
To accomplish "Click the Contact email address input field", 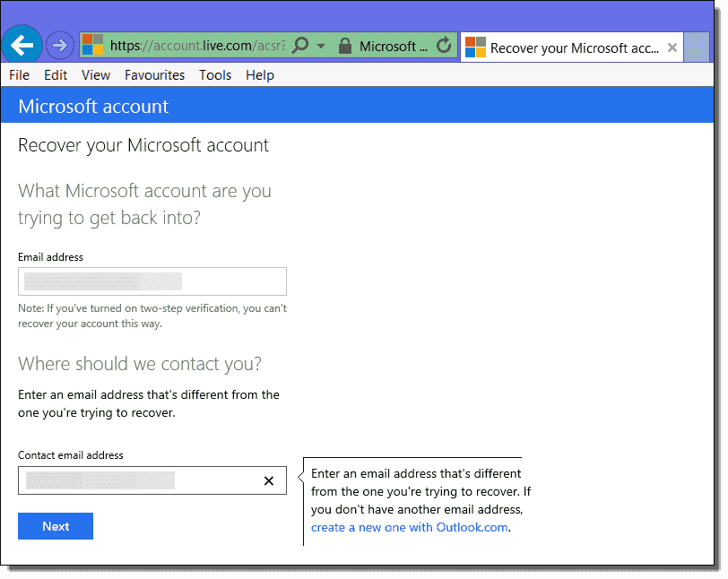I will point(152,480).
